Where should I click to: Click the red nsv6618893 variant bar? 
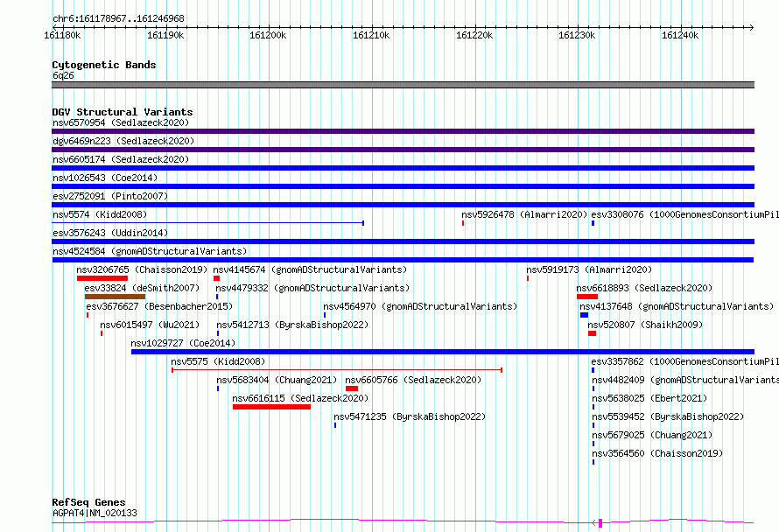(587, 297)
